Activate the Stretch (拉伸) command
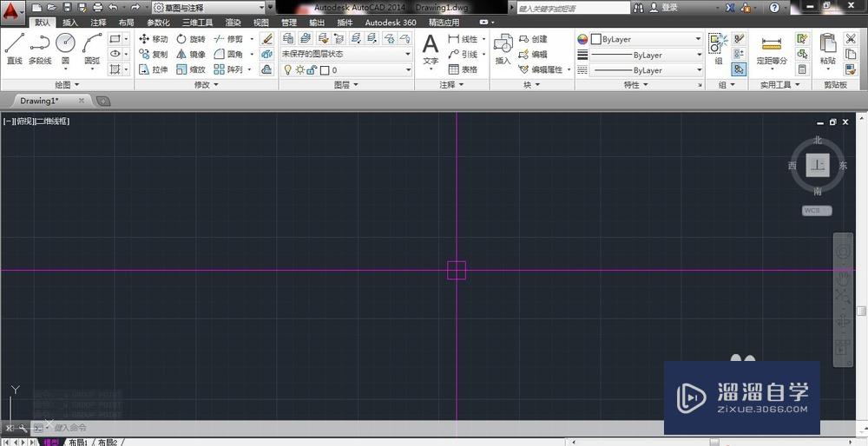Image resolution: width=868 pixels, height=446 pixels. pos(153,69)
